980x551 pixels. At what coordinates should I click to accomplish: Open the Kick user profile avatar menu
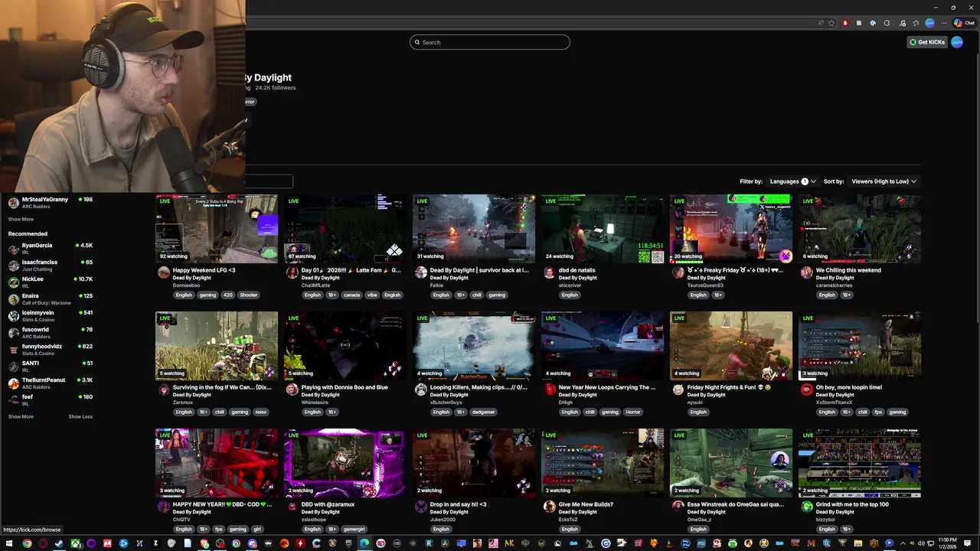(x=957, y=42)
